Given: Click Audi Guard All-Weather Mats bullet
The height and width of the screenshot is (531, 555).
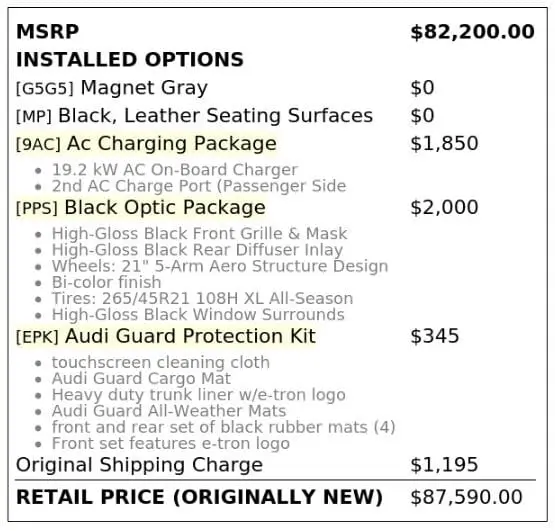Looking at the screenshot, I should click(169, 411).
